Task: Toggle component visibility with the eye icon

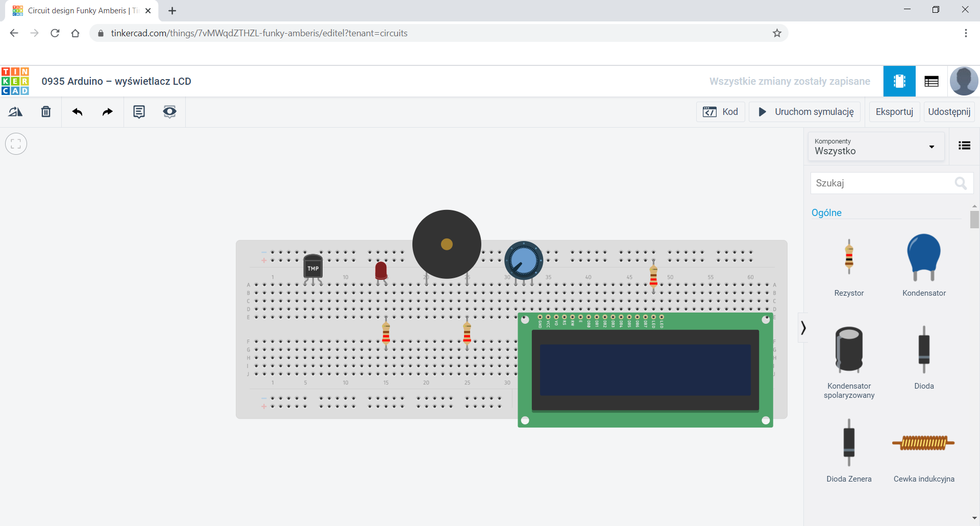Action: (x=169, y=112)
